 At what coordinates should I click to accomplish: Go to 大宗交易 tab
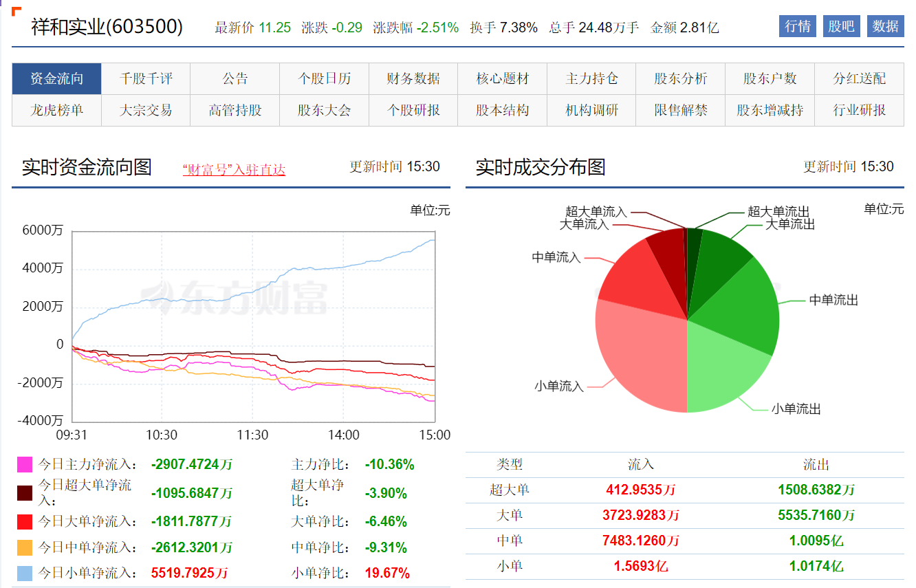(x=146, y=110)
